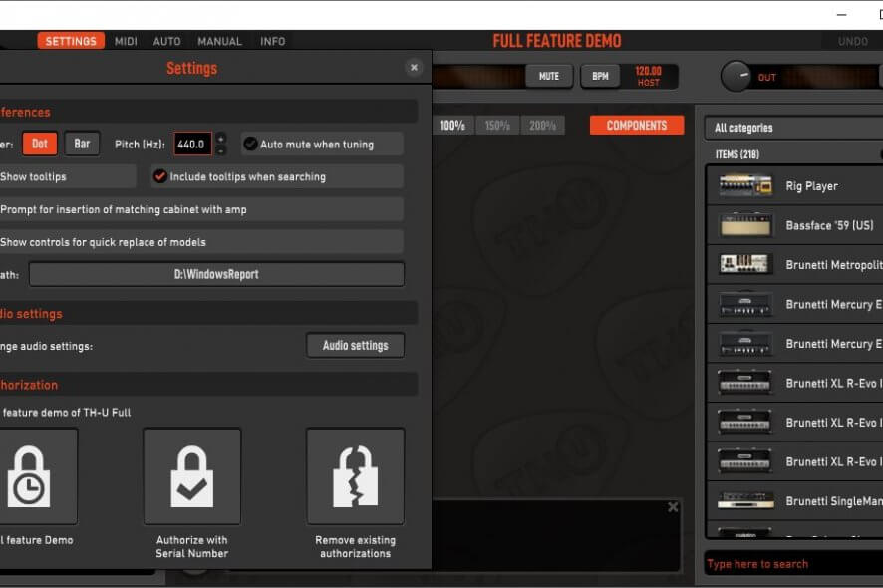
Task: Select the Rig Player thumbnail
Action: pos(745,185)
